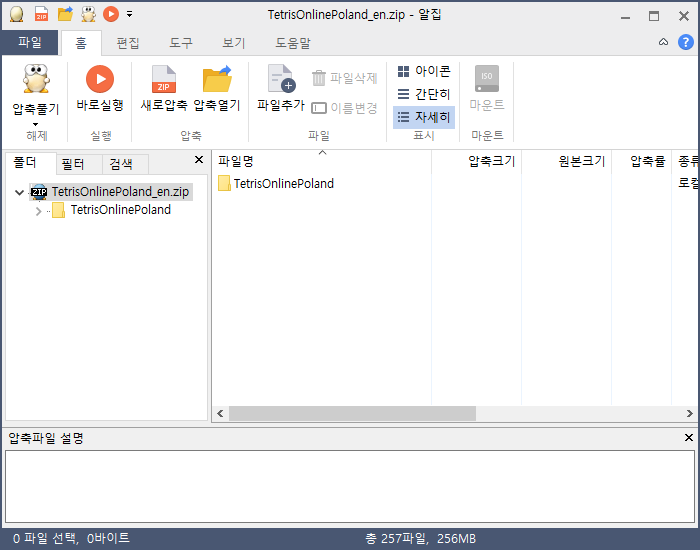Click the '총 257파일, 256MB' status text
Screen dimensions: 700x550
[421, 539]
